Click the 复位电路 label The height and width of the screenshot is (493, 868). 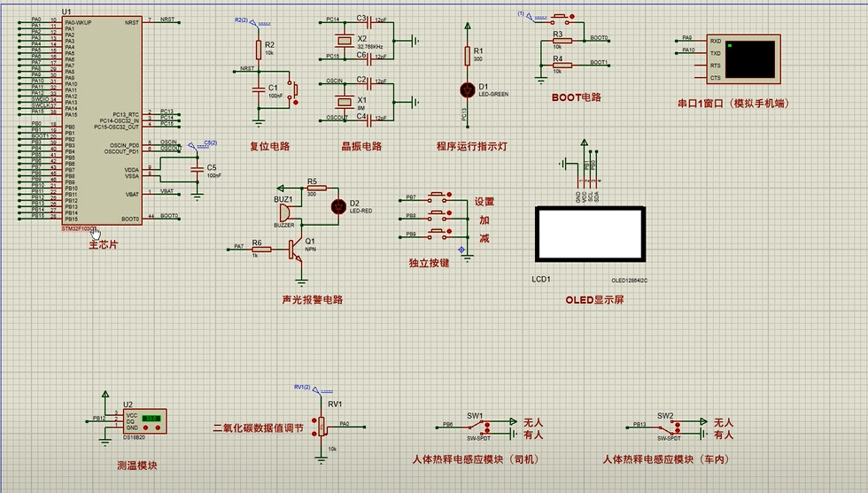(x=269, y=146)
